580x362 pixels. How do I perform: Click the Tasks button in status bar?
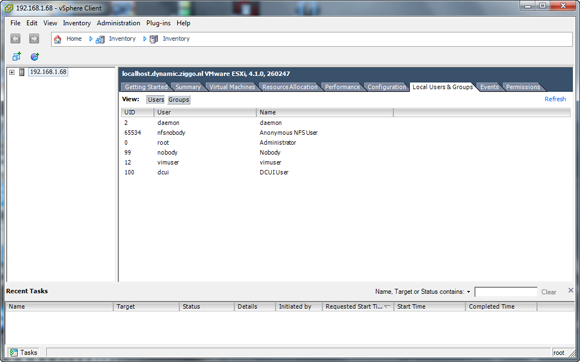pos(24,352)
